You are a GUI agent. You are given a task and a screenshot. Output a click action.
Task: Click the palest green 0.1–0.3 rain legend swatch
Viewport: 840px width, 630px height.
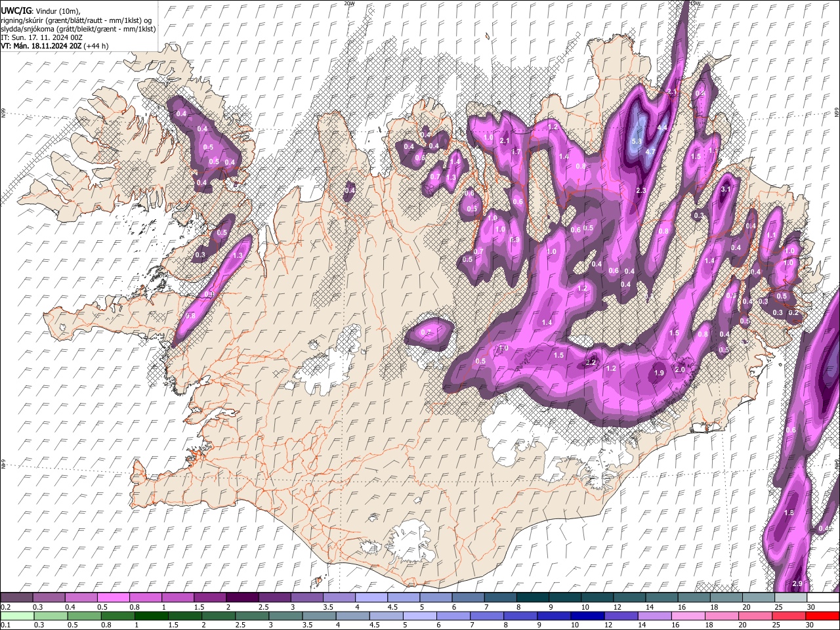click(x=16, y=616)
